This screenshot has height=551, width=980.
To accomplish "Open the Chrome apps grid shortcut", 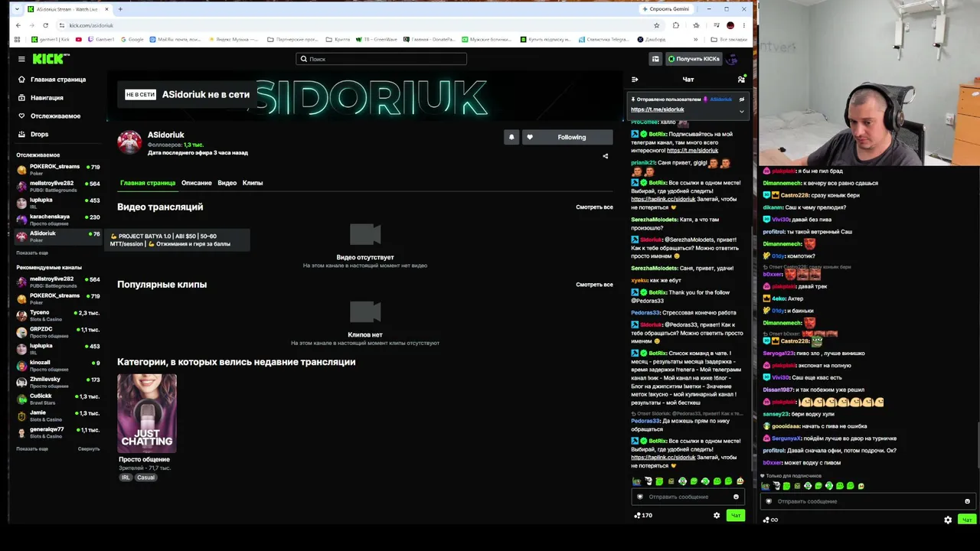I will click(18, 39).
